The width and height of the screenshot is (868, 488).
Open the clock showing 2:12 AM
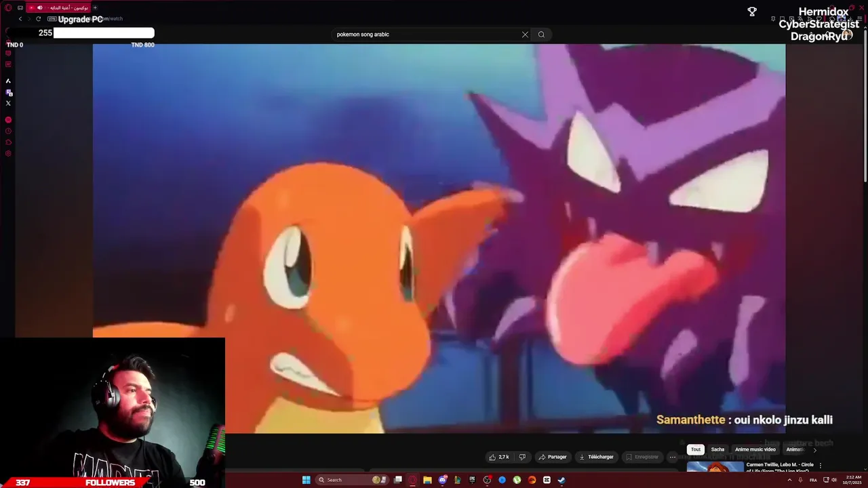tap(853, 480)
